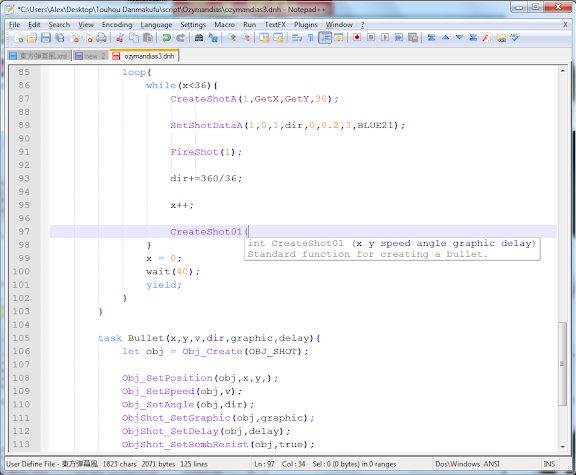Click the blue up triangle icon
This screenshot has height=475, width=576.
click(446, 37)
